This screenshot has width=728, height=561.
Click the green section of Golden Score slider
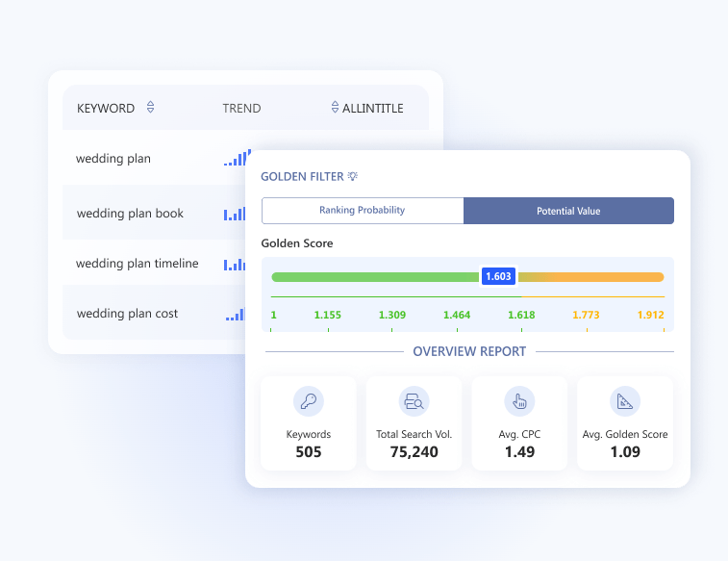(x=375, y=277)
